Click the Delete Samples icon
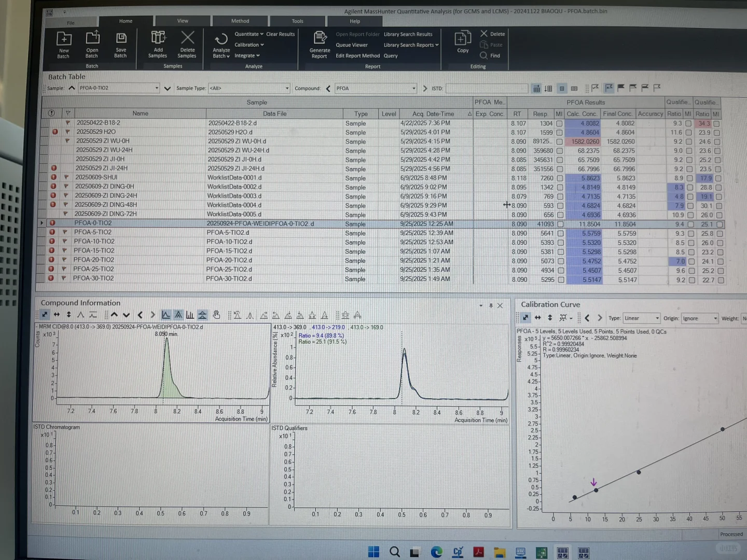Image resolution: width=747 pixels, height=560 pixels. pyautogui.click(x=187, y=45)
